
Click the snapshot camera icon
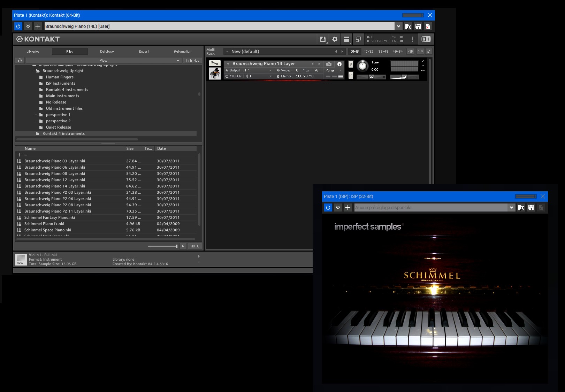point(329,64)
